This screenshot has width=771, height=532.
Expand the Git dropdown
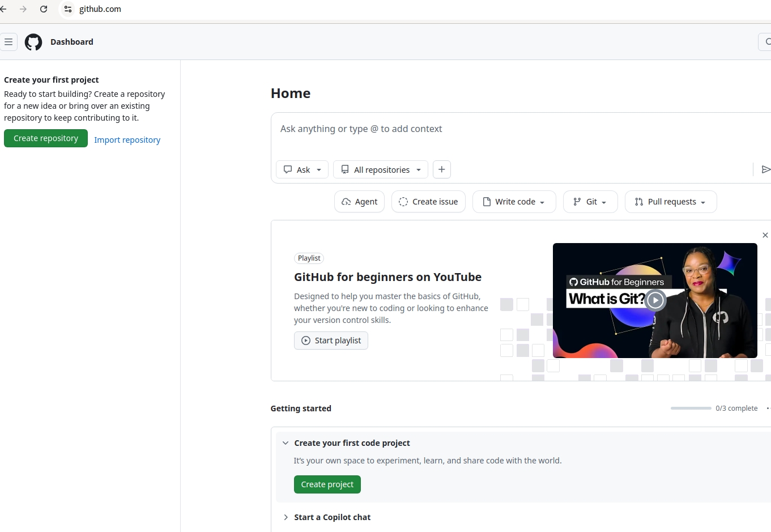point(590,202)
